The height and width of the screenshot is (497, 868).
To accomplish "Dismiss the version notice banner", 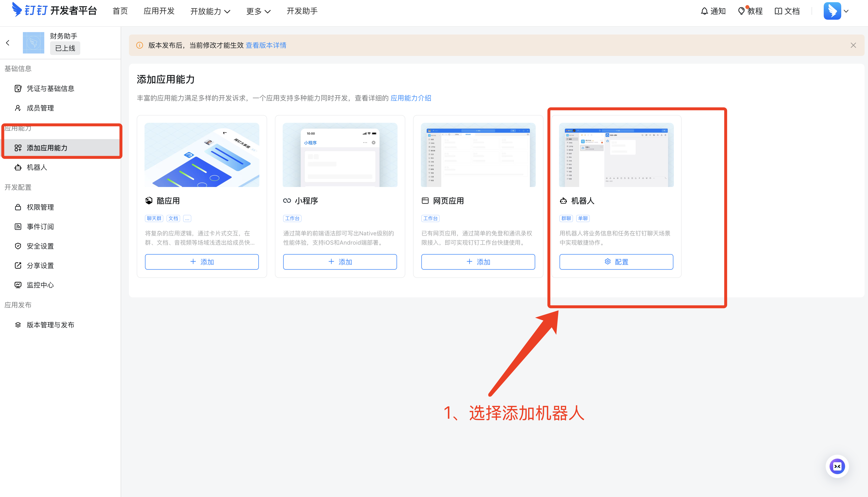I will click(x=853, y=45).
